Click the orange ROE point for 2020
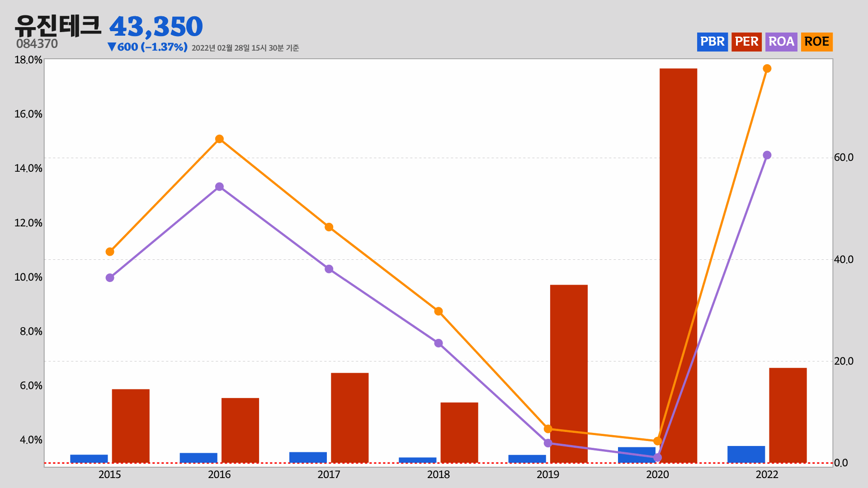The width and height of the screenshot is (868, 488). [x=658, y=441]
